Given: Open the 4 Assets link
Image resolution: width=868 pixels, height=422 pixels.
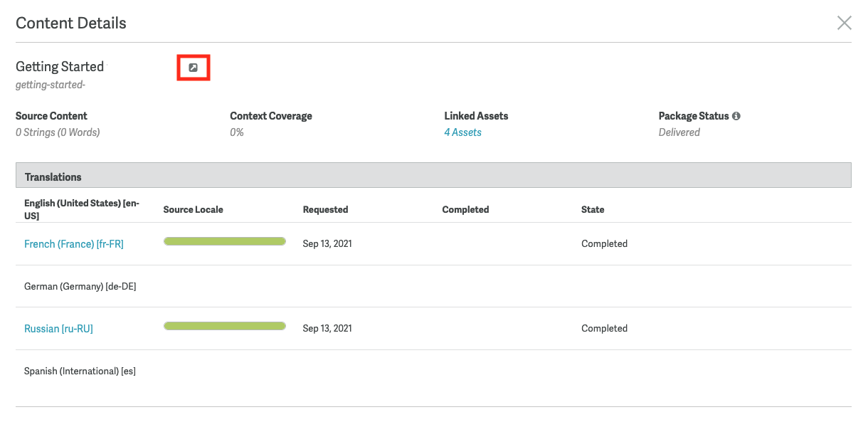Looking at the screenshot, I should [x=462, y=132].
